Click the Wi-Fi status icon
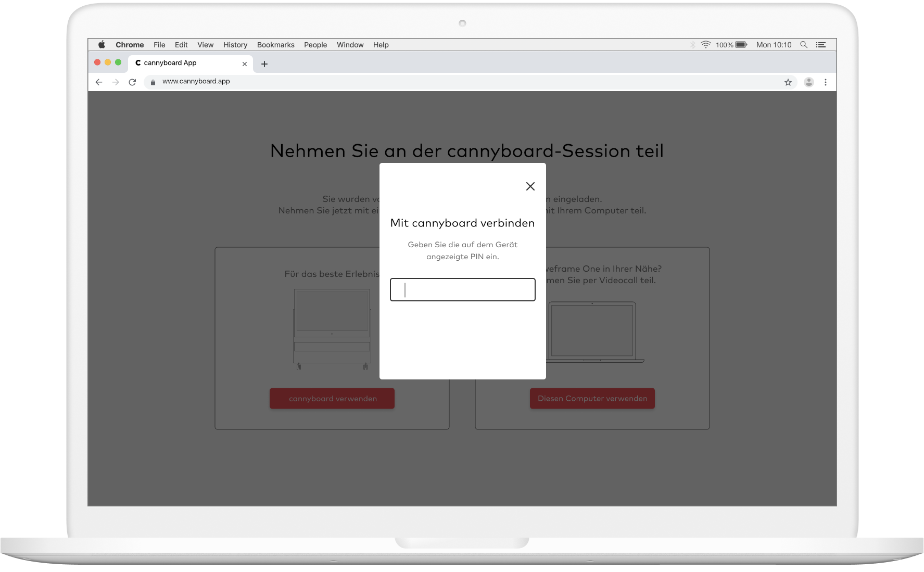The height and width of the screenshot is (572, 924). [706, 45]
